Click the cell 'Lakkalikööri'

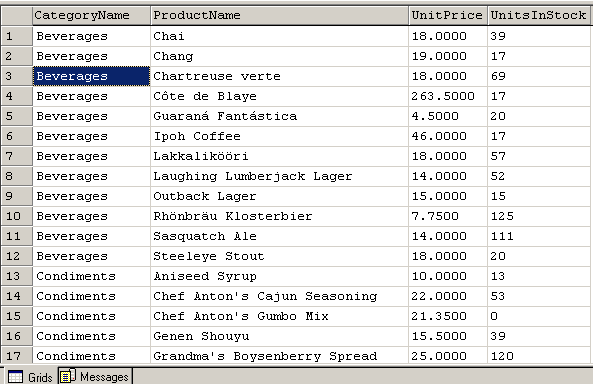click(x=279, y=156)
